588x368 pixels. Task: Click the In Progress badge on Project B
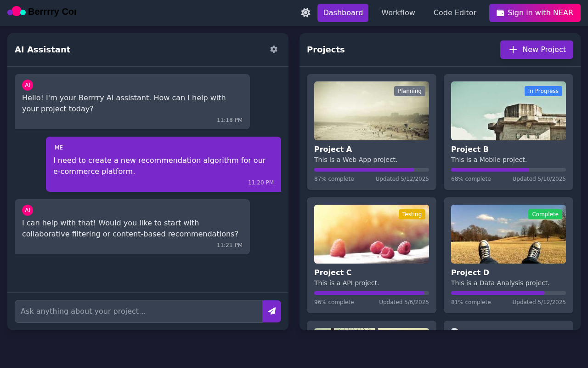[x=543, y=91]
